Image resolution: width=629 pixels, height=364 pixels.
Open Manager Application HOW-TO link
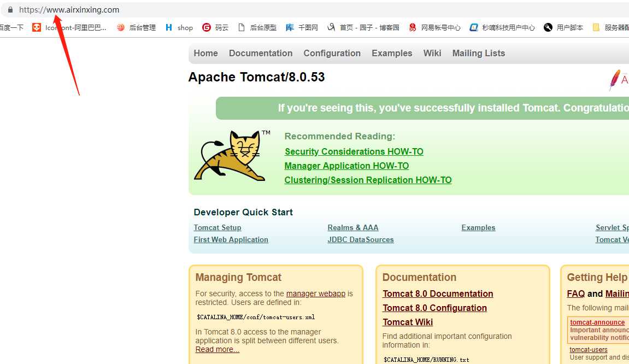point(346,166)
